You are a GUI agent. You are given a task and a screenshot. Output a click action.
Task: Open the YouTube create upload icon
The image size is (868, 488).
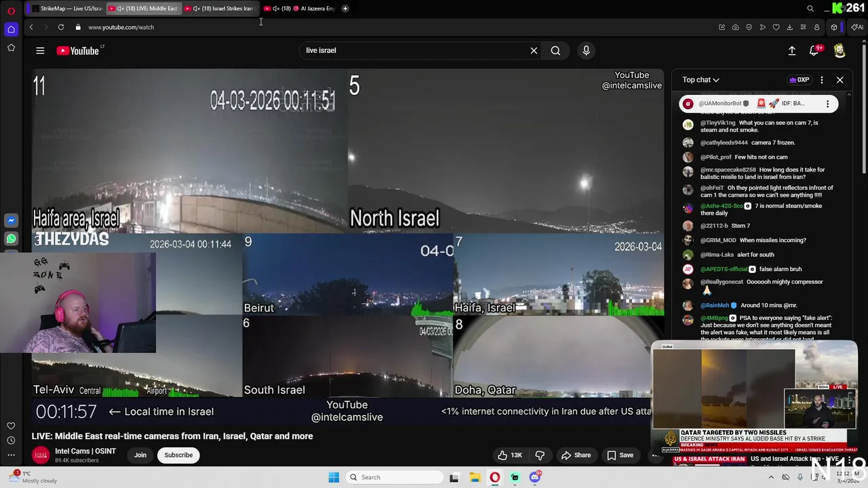pos(791,50)
